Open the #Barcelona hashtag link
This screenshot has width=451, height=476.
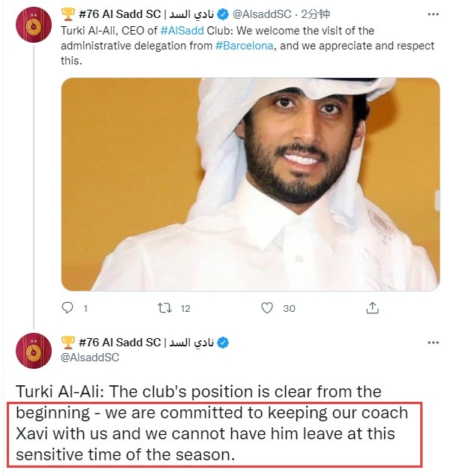pyautogui.click(x=245, y=46)
